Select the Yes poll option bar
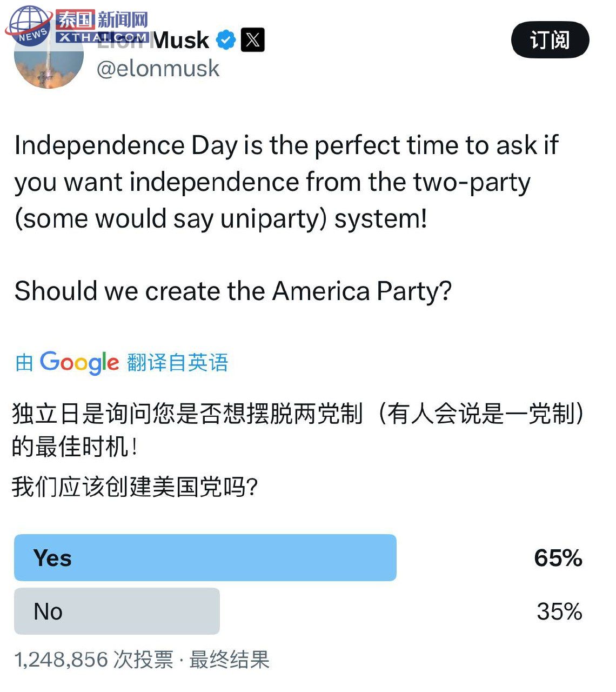Screen dimensions: 616x692 pyautogui.click(x=205, y=557)
